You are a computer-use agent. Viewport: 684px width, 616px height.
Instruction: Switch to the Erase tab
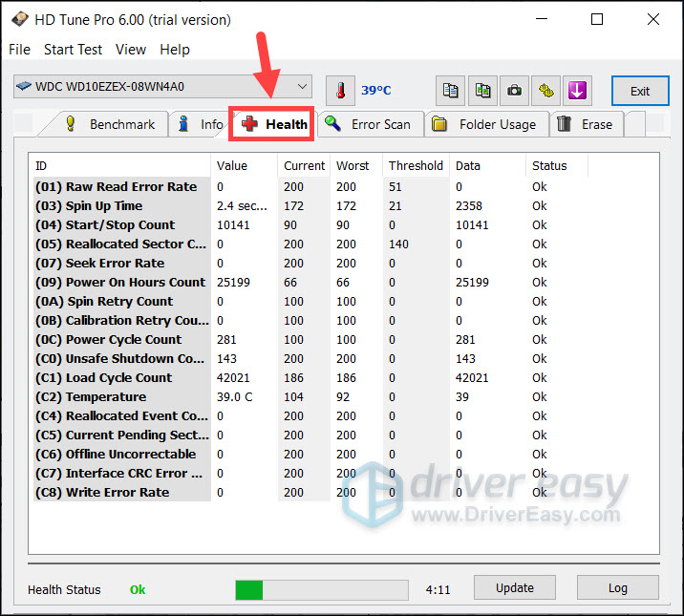click(x=586, y=124)
